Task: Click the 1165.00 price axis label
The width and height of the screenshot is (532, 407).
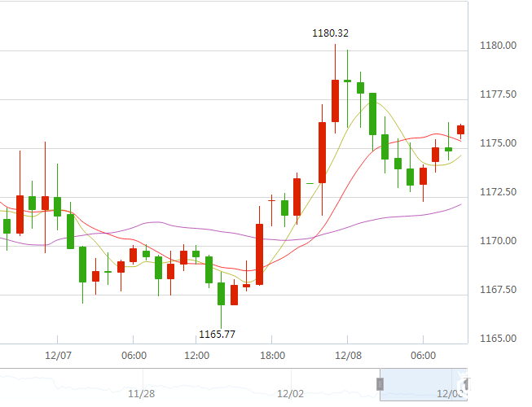Action: tap(500, 339)
